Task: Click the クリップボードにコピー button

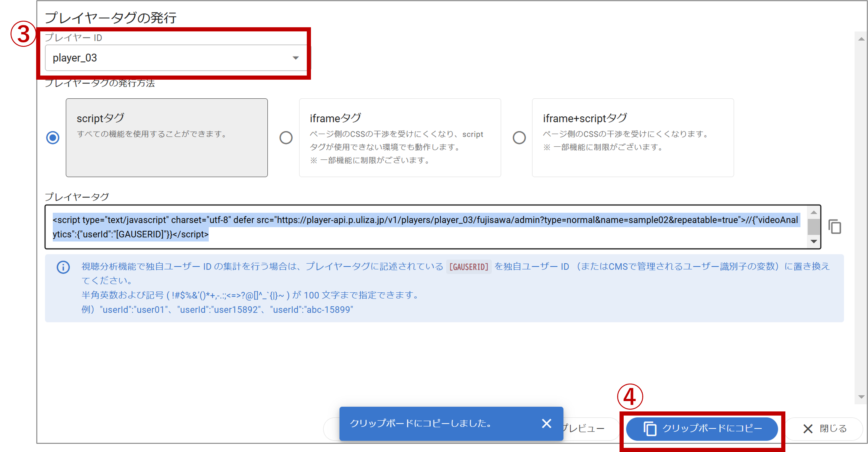Action: pos(702,429)
